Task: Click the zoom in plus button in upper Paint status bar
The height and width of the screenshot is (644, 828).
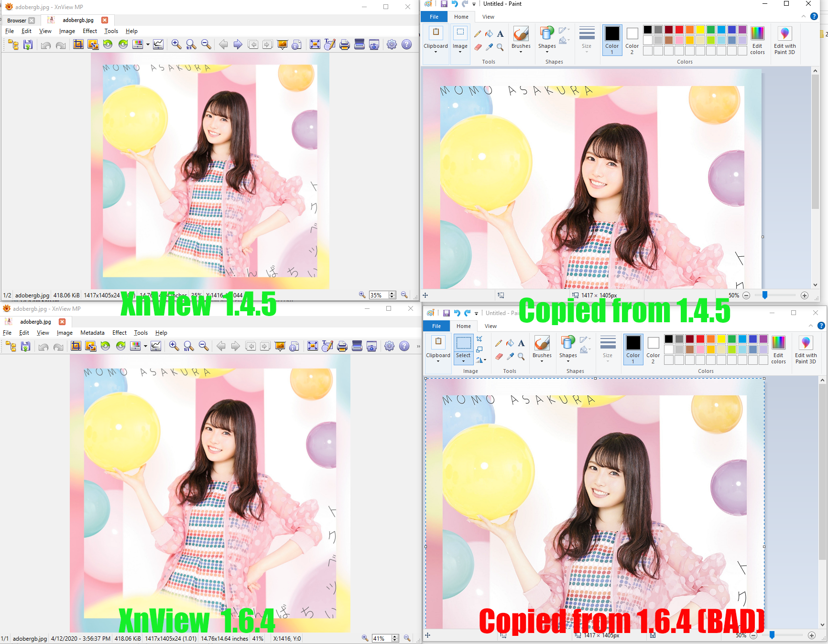Action: point(805,295)
